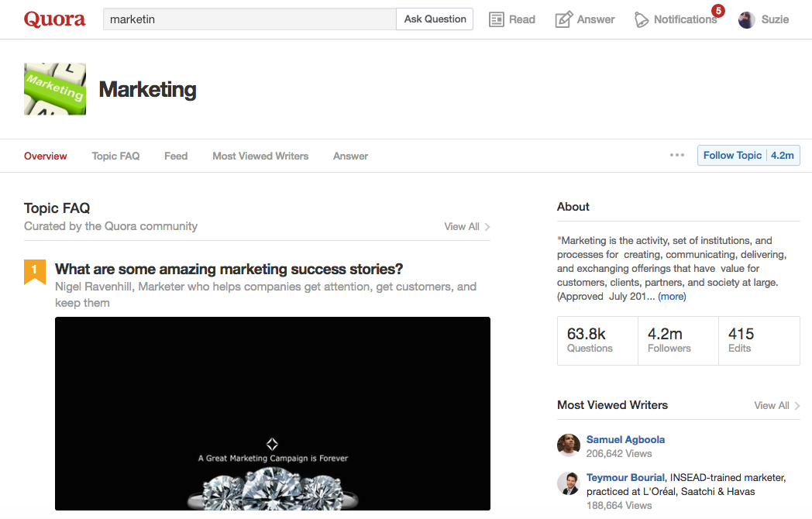Open the Suzie profile name
The image size is (812, 519).
pos(775,19)
